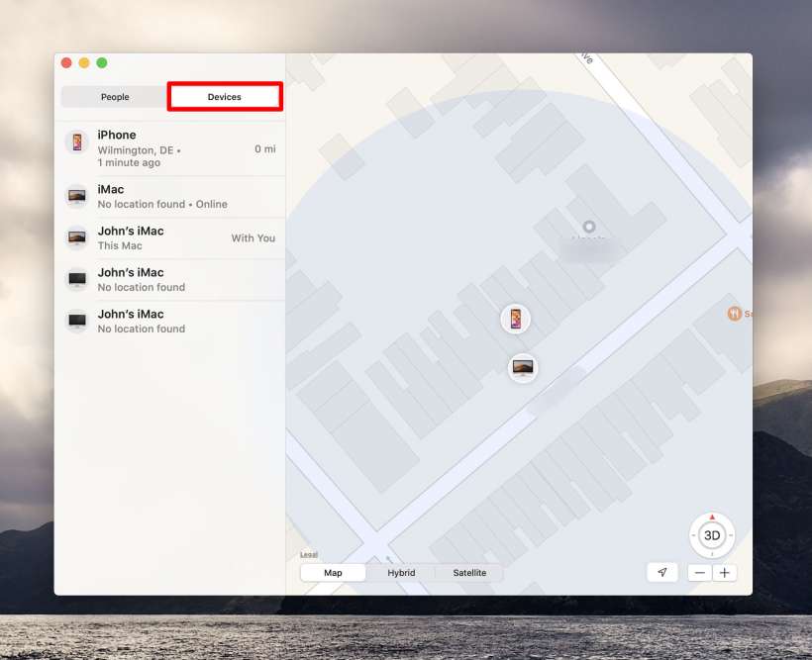Click 'Wilmington, DE' location text
This screenshot has height=660, width=812.
[x=136, y=150]
